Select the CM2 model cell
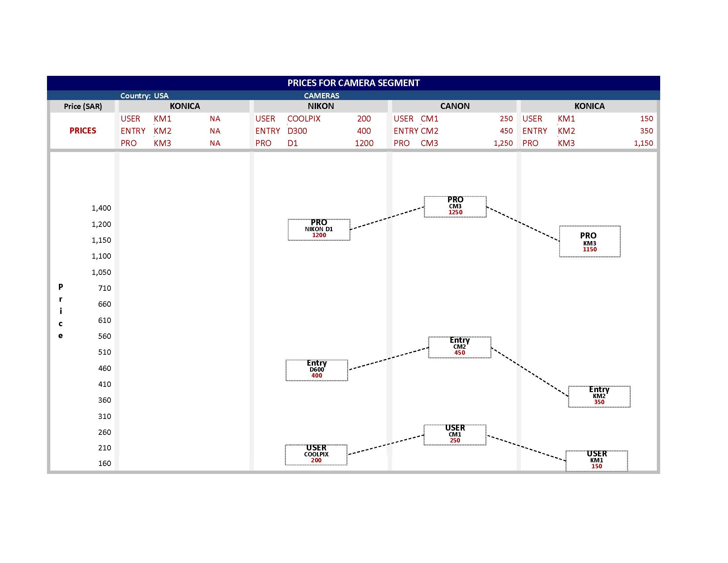This screenshot has height=563, width=728. (x=429, y=131)
